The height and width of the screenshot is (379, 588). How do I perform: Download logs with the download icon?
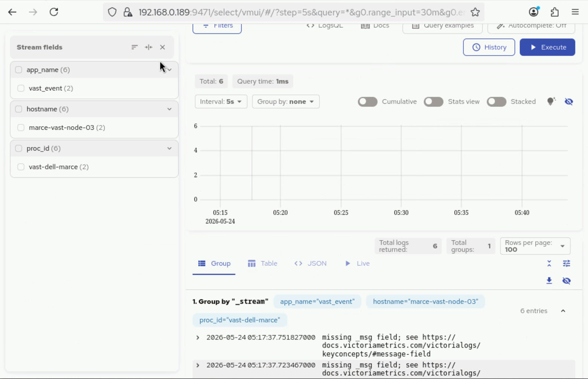[x=549, y=281]
